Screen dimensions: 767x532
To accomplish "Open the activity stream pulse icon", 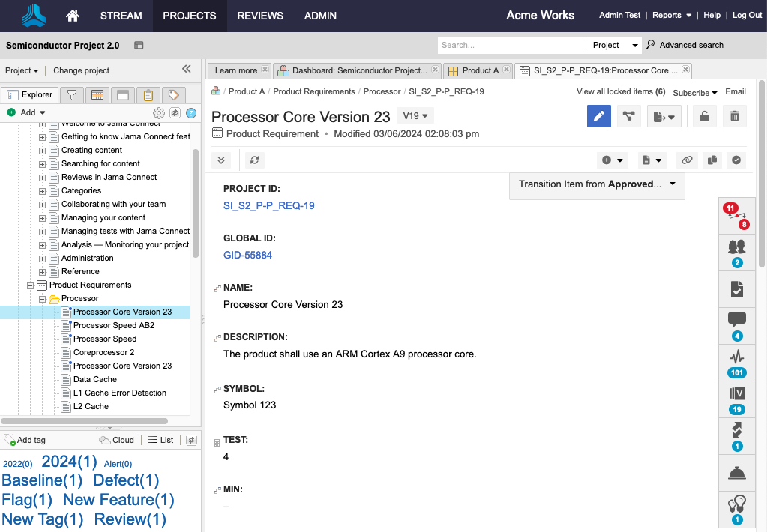I will (736, 357).
